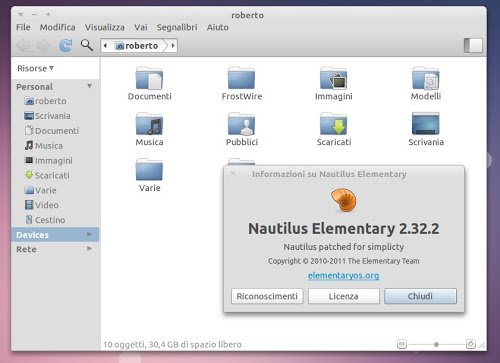This screenshot has height=363, width=500.
Task: Select the Pubblici folder icon
Action: pyautogui.click(x=241, y=123)
